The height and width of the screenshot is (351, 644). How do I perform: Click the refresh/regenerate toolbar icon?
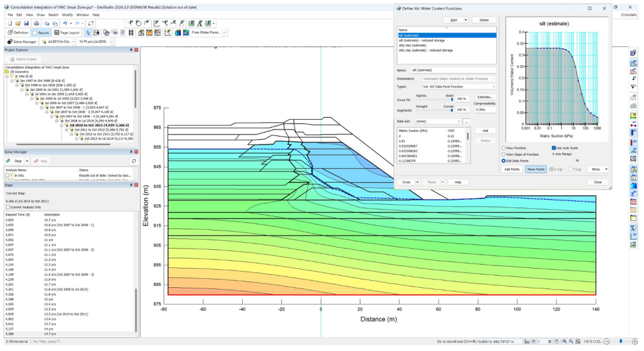point(91,23)
